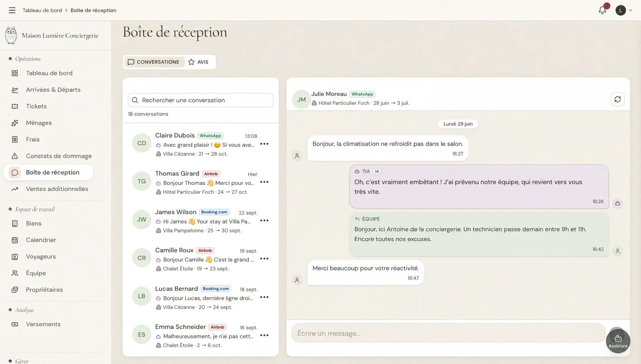Open Thomas Girard conversation
This screenshot has width=641, height=364.
point(200,182)
